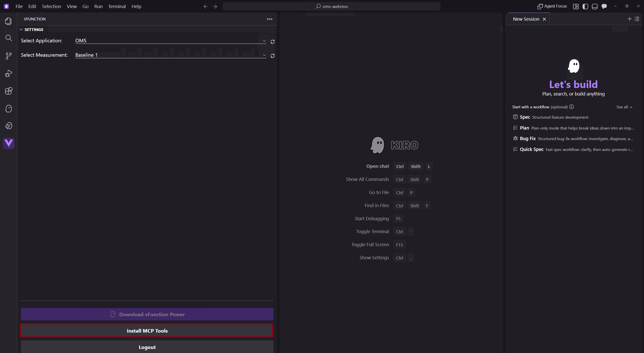Open the Select Measurement dropdown
This screenshot has height=353, width=644.
[x=171, y=55]
